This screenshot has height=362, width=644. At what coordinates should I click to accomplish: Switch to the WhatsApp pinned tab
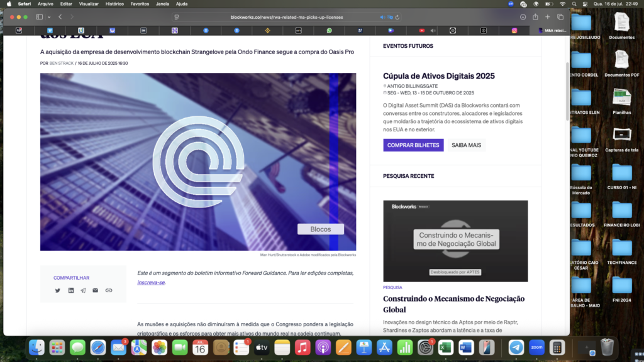coord(330,30)
